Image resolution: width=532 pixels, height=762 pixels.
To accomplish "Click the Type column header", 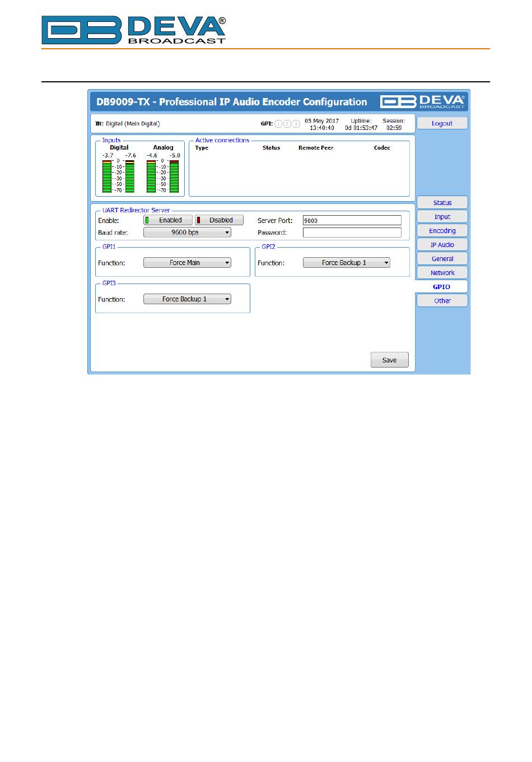I will click(202, 148).
